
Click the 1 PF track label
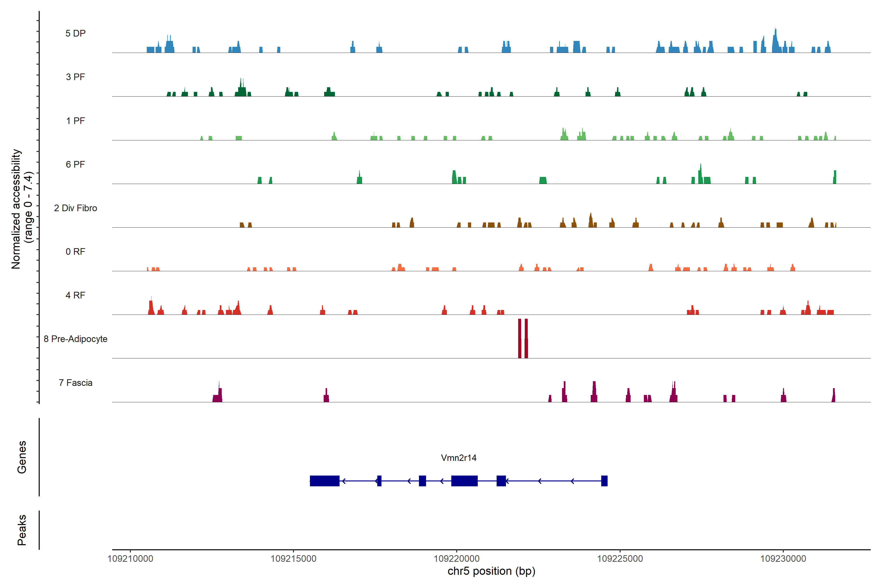[x=75, y=121]
